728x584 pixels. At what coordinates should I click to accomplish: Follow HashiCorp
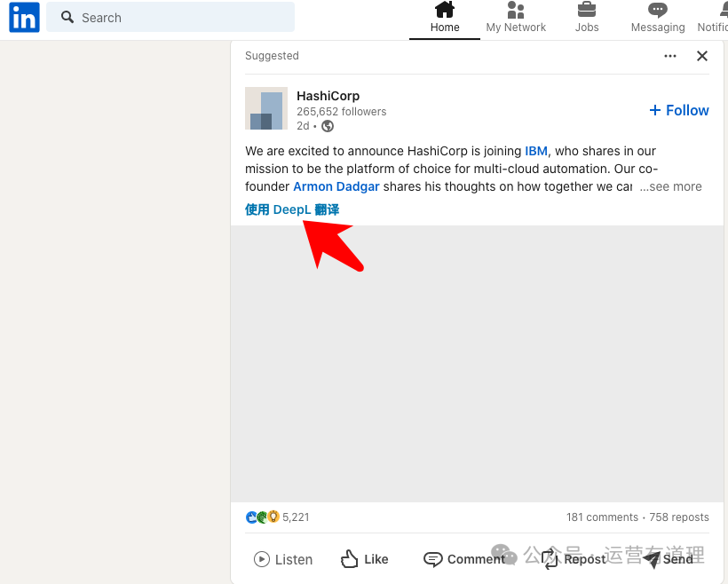click(679, 110)
